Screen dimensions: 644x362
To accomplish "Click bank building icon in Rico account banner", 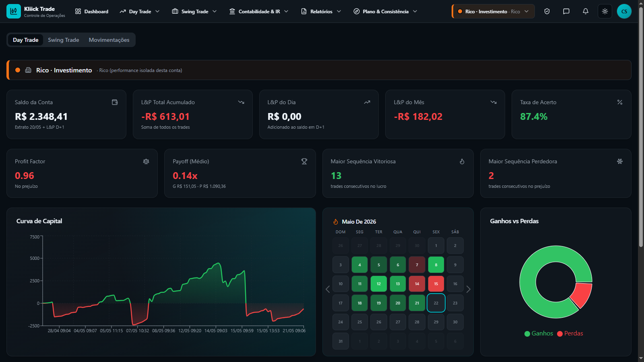I will pos(28,70).
